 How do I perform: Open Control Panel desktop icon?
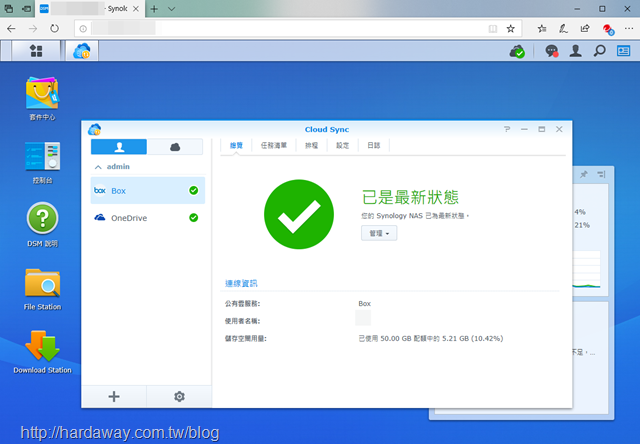click(x=42, y=162)
